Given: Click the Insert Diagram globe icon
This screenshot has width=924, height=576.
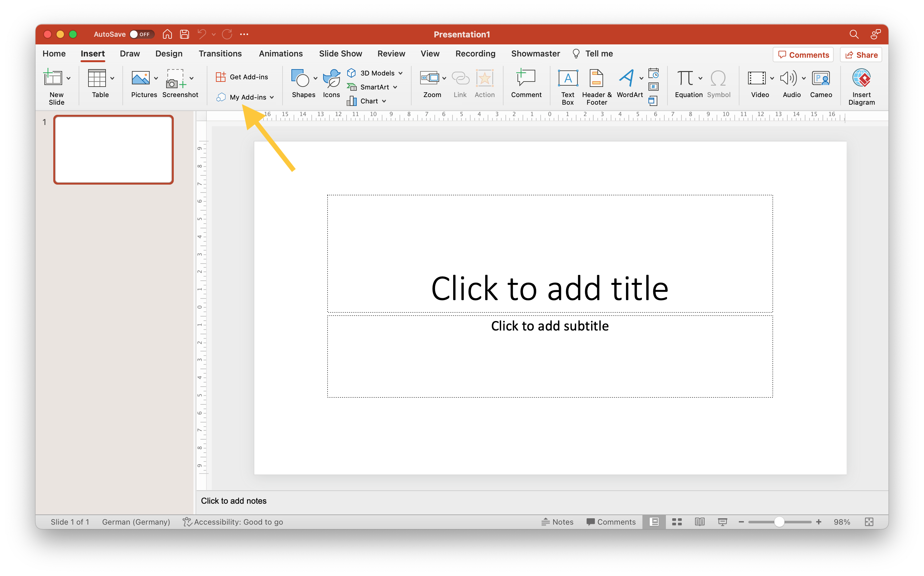Looking at the screenshot, I should coord(861,78).
